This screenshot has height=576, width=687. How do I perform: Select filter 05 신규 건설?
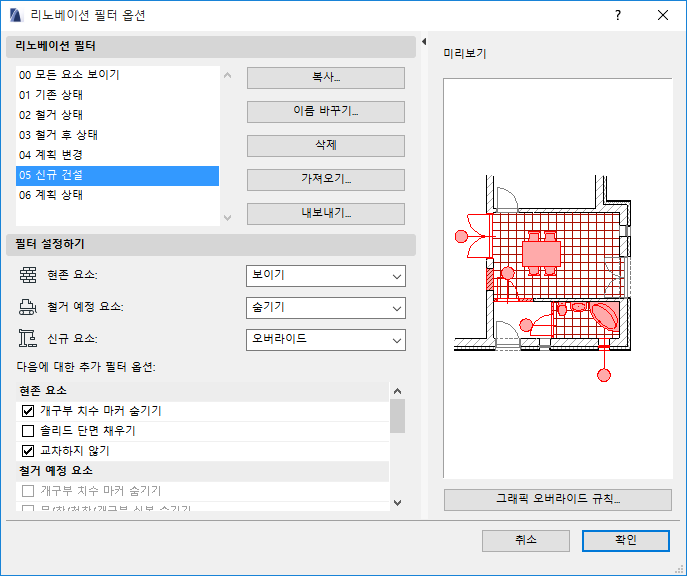pos(117,176)
